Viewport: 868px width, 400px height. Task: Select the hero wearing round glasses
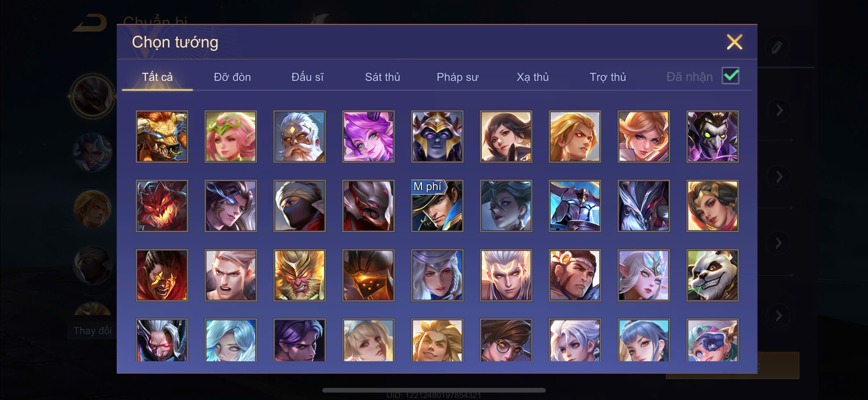click(x=506, y=340)
